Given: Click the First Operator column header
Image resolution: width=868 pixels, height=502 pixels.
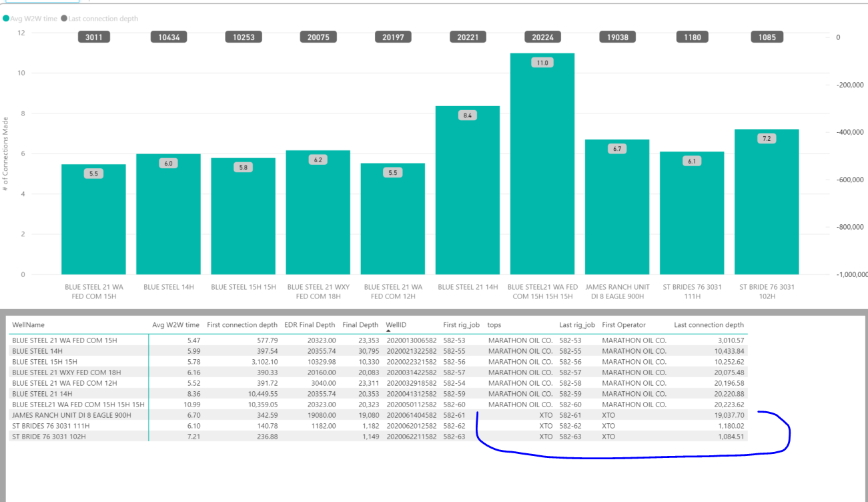Looking at the screenshot, I should coord(624,325).
